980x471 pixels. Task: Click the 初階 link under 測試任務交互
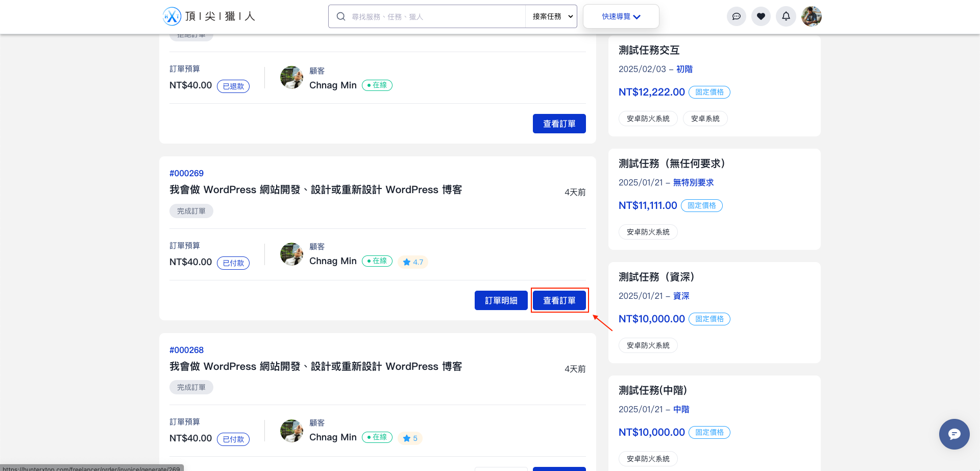click(684, 69)
